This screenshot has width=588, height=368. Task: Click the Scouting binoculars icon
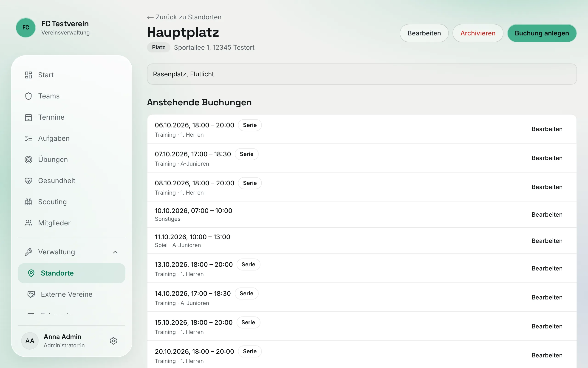point(28,202)
